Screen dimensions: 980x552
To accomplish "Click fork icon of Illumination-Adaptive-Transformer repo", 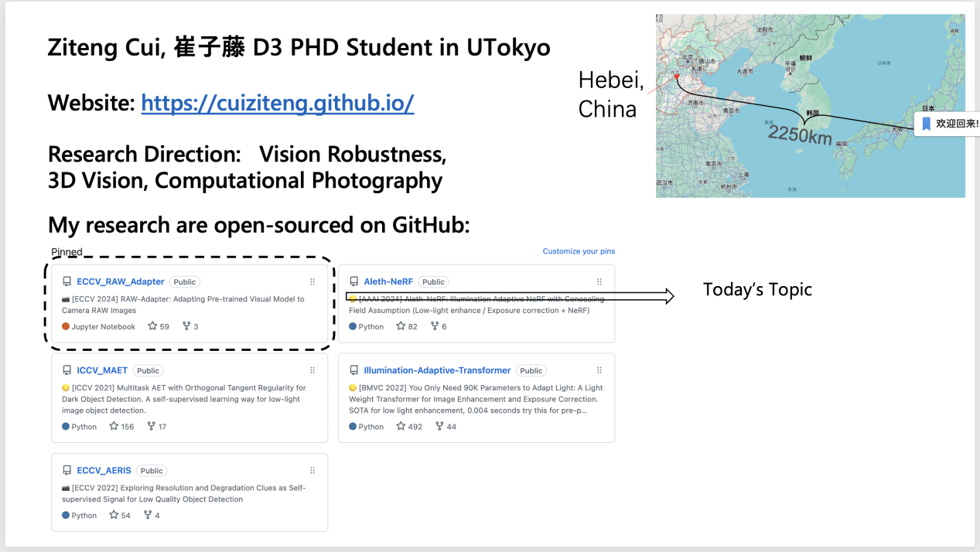I will [439, 426].
